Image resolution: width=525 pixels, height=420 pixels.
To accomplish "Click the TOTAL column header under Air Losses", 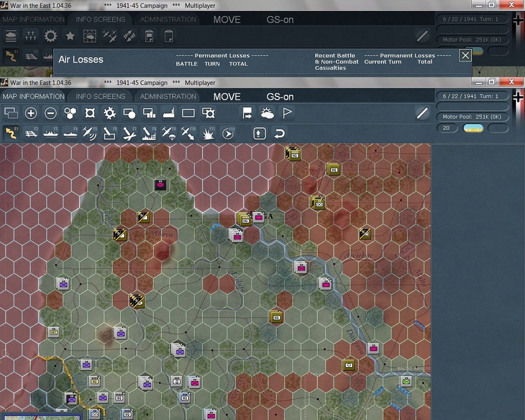I will point(238,64).
